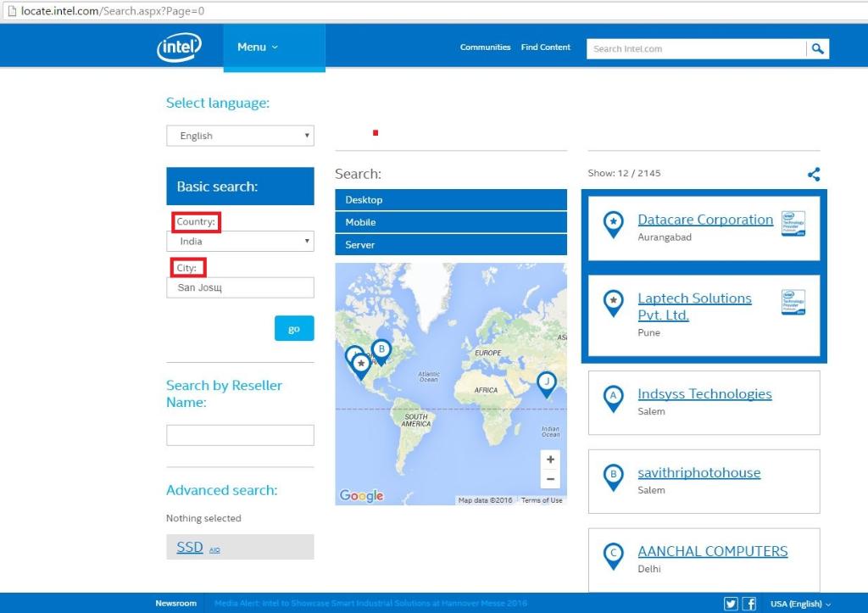The image size is (868, 613).
Task: Open the USA (English) region dropdown
Action: pyautogui.click(x=800, y=605)
